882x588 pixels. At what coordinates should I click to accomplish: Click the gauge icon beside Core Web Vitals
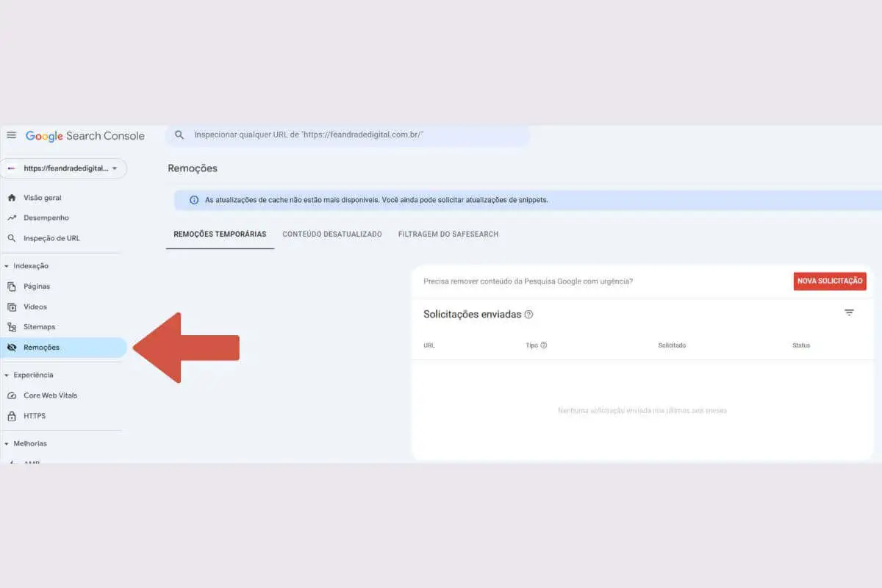(11, 395)
